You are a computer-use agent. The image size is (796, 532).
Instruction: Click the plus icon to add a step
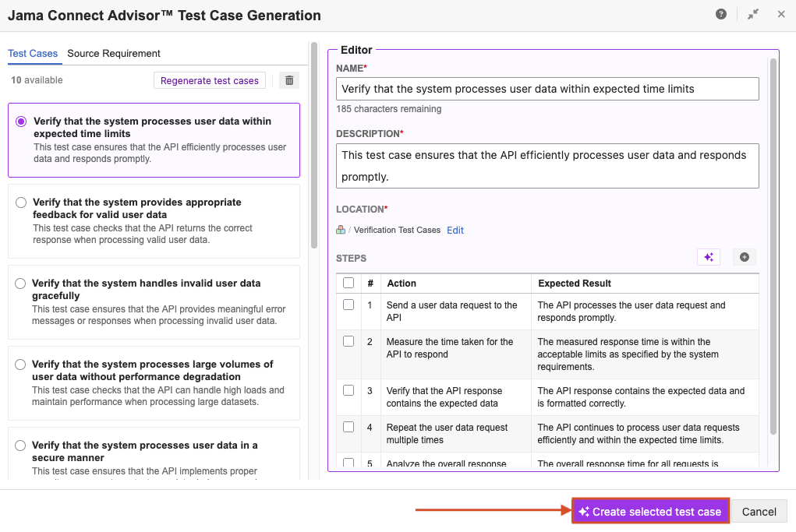tap(744, 256)
